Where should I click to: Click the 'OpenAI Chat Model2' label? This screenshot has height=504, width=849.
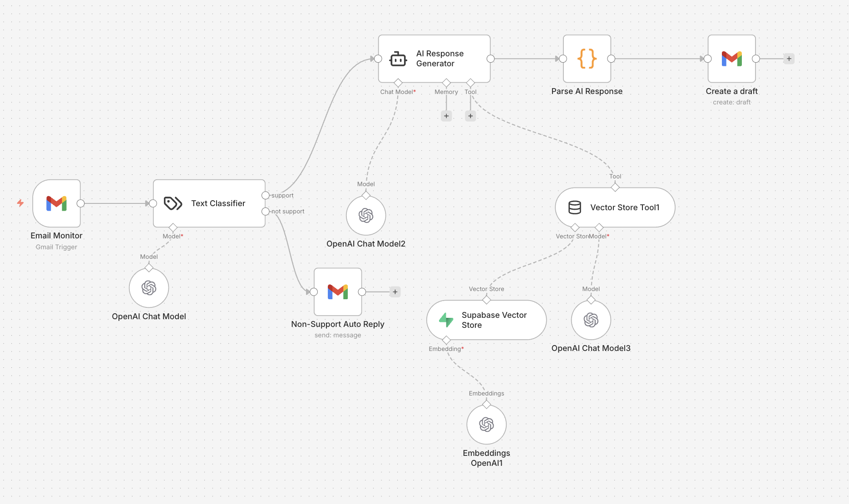click(366, 244)
